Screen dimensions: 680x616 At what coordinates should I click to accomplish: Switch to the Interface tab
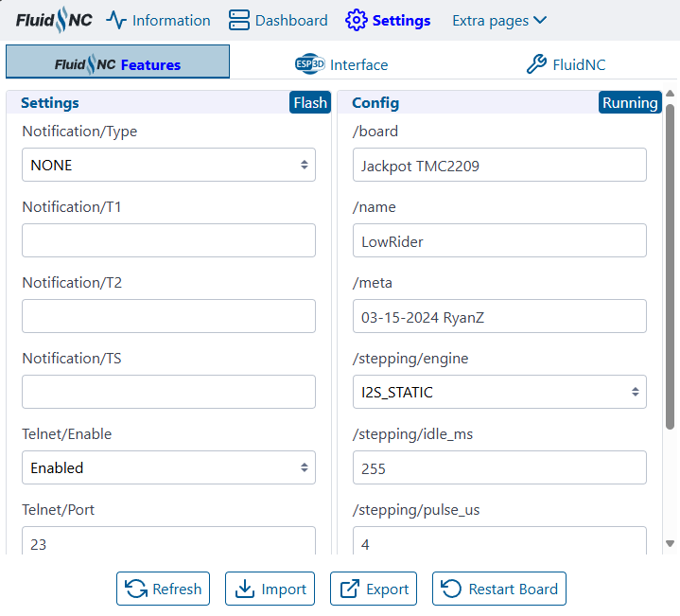[x=341, y=64]
